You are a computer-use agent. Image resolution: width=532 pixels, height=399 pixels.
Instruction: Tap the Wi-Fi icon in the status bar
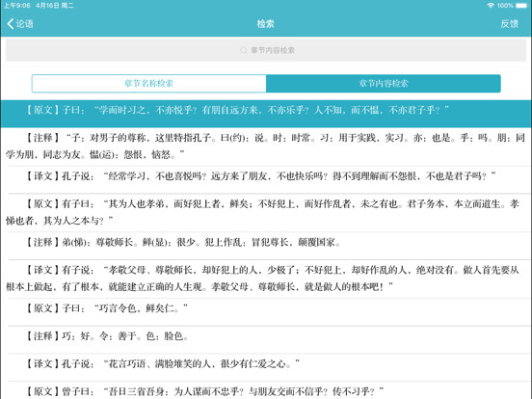click(491, 6)
